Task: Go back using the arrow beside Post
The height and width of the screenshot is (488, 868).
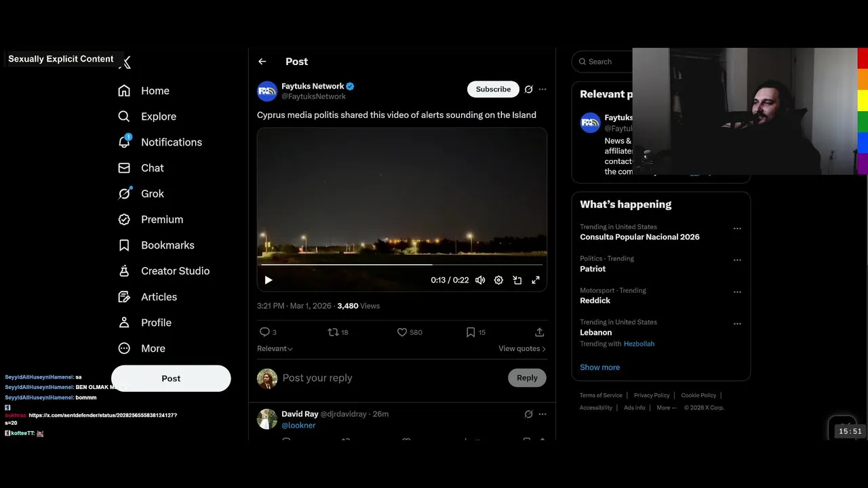Action: pos(262,62)
